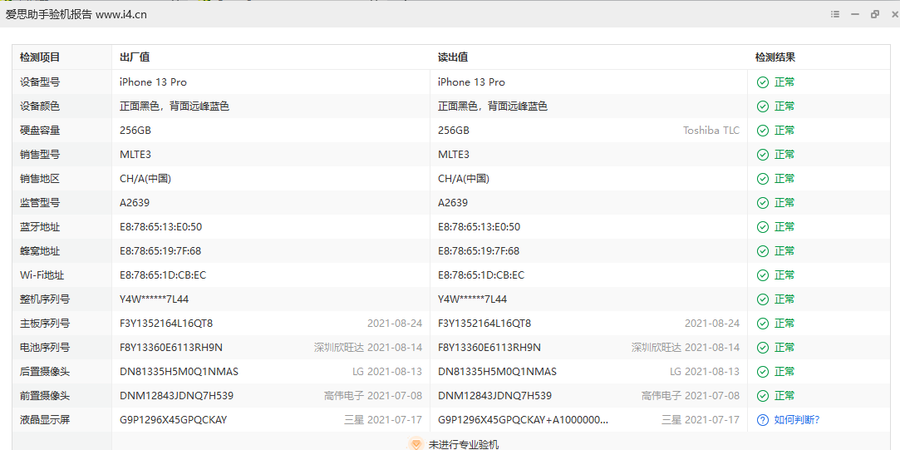900x450 pixels.
Task: Click green check icon for 设备型号 row
Action: pyautogui.click(x=763, y=82)
